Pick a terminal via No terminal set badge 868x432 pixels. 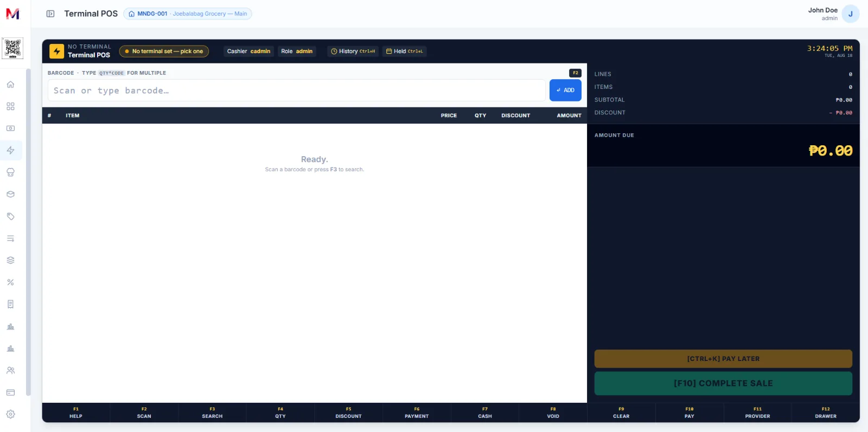pos(164,51)
